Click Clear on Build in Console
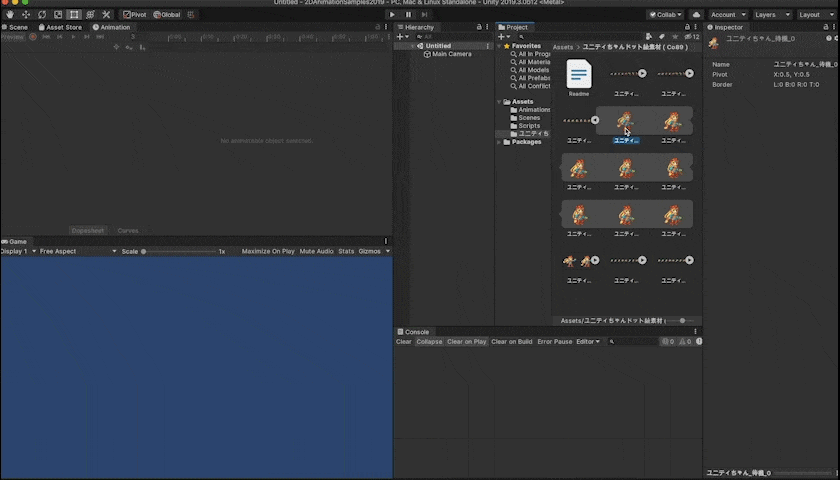 (x=512, y=342)
